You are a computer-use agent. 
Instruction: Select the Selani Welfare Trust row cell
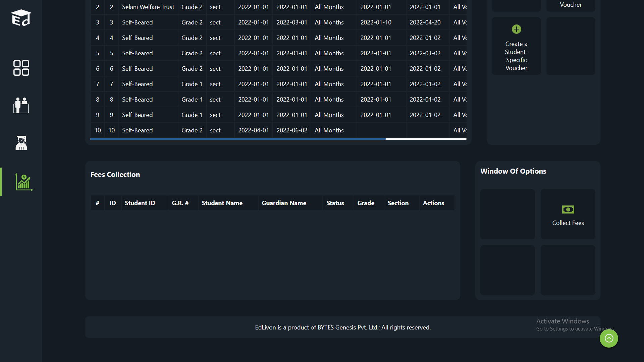(x=148, y=7)
